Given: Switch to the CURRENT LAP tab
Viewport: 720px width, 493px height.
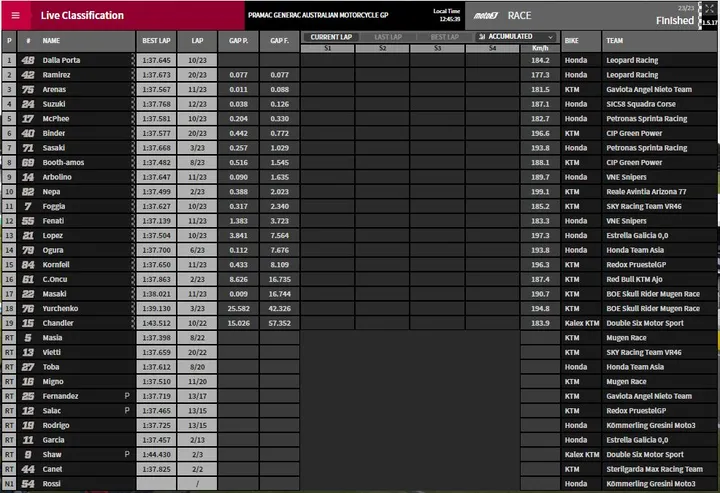Looking at the screenshot, I should point(331,37).
